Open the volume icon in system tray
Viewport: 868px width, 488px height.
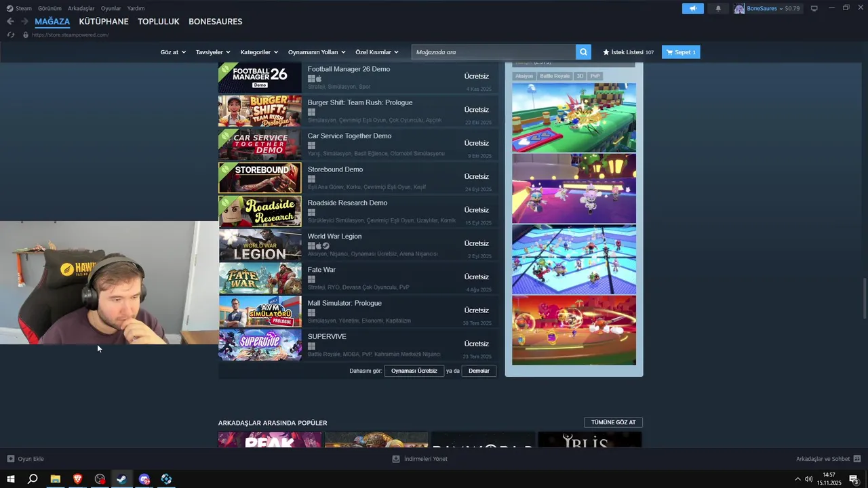808,479
